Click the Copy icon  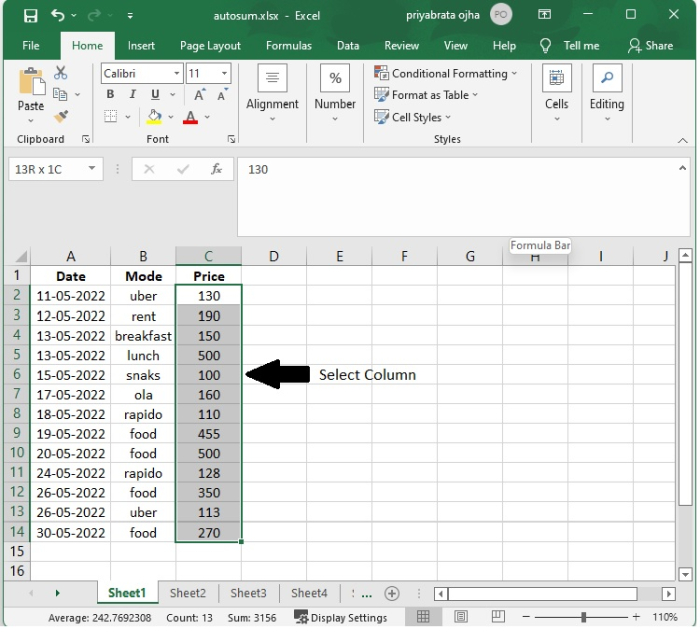pos(60,94)
